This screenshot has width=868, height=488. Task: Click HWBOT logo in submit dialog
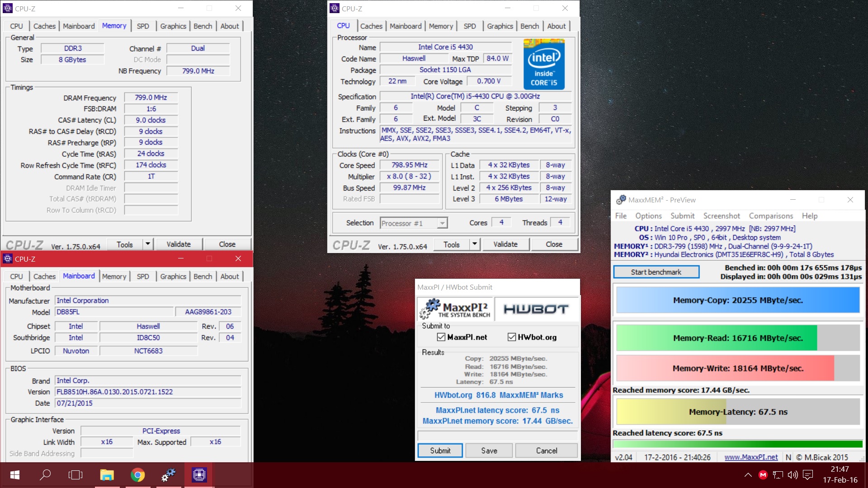[x=536, y=309]
